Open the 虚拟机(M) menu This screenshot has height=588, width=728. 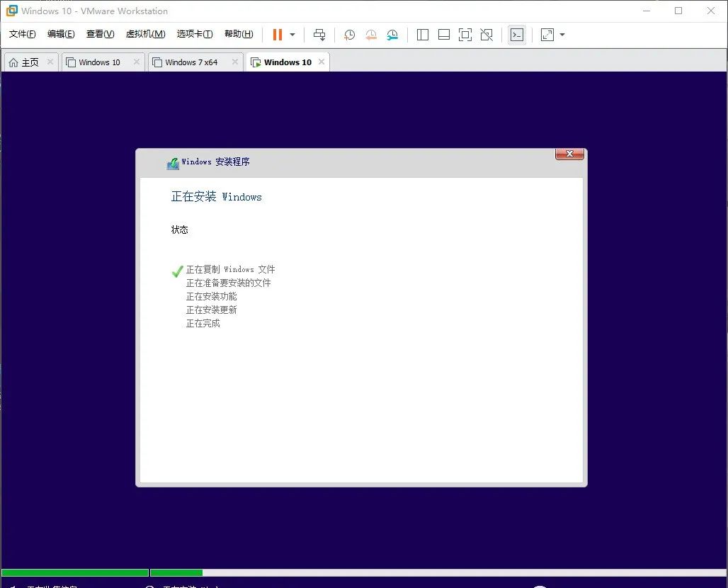(144, 33)
